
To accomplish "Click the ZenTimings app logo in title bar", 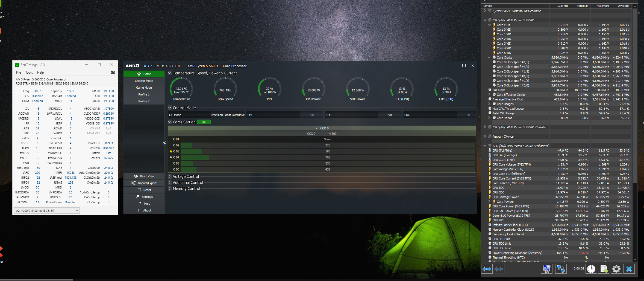I will pyautogui.click(x=17, y=65).
